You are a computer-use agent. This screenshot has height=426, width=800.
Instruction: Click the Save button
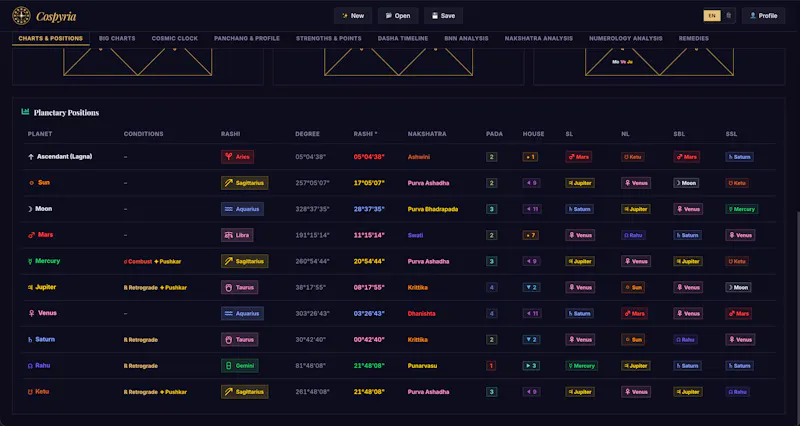[x=443, y=16]
